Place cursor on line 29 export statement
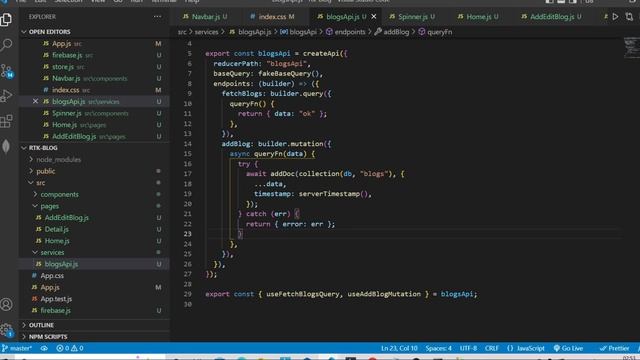Screen dimensions: 640x360 341,294
